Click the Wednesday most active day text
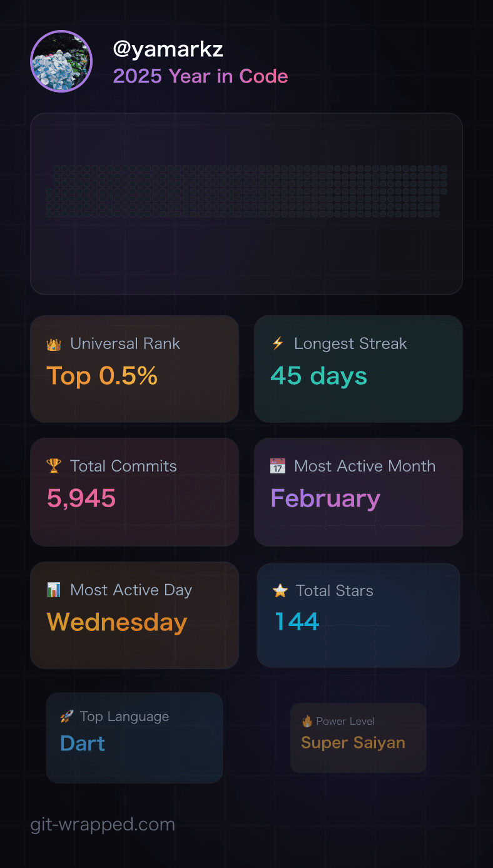The width and height of the screenshot is (493, 868). [117, 622]
